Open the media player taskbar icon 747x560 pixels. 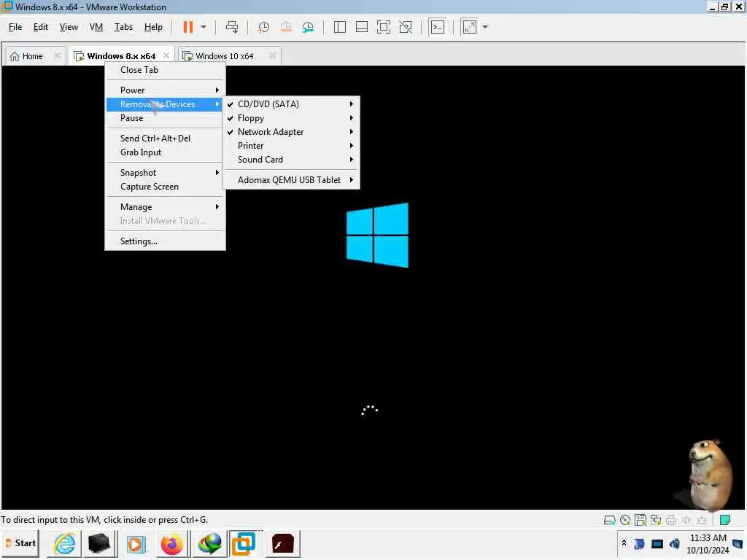pos(135,544)
